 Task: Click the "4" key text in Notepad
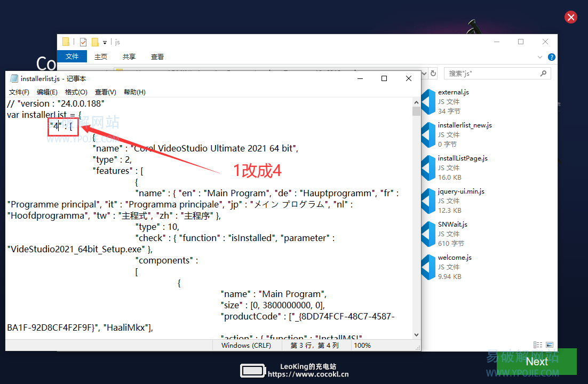coord(55,126)
